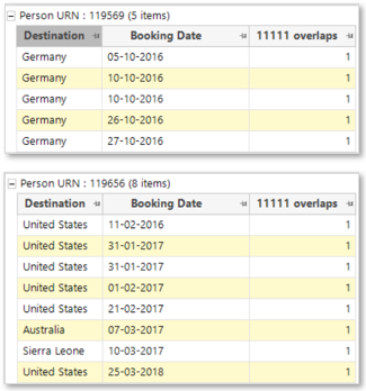Select the Germany row dated 05-10-2016
This screenshot has height=391, width=366.
pos(186,57)
